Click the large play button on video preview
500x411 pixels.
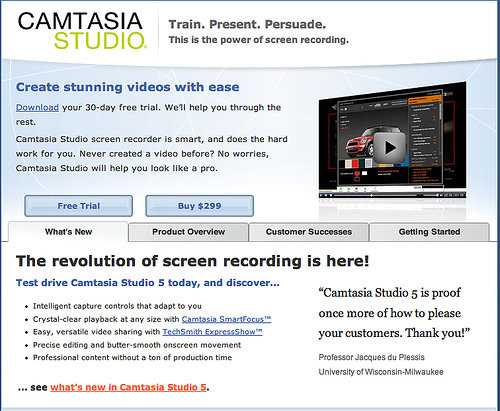[389, 148]
